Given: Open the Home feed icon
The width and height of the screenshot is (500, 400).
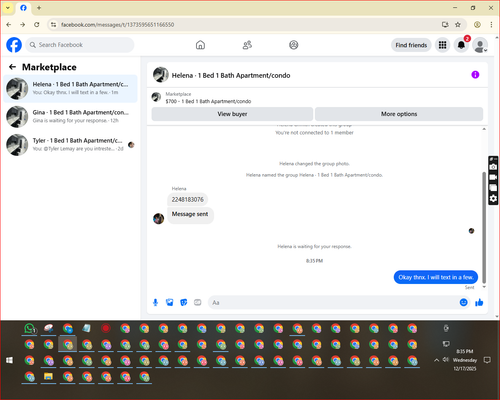Looking at the screenshot, I should point(200,45).
